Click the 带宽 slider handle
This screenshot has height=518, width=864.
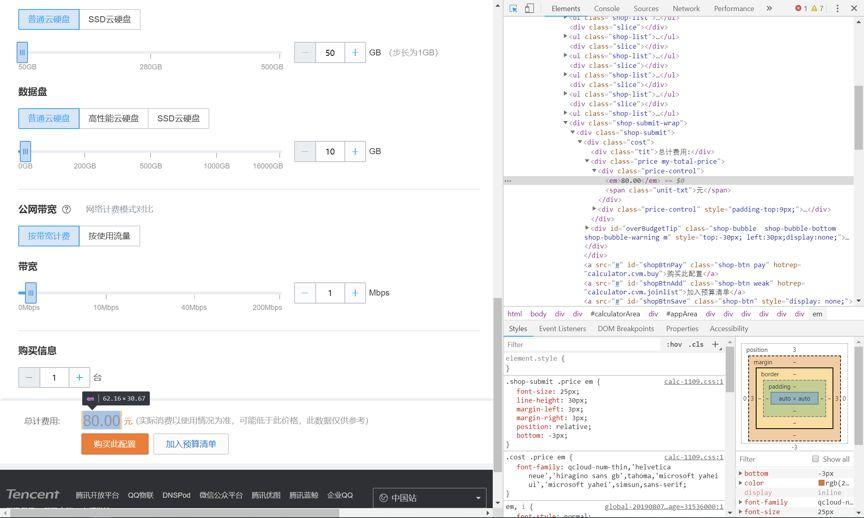click(30, 292)
